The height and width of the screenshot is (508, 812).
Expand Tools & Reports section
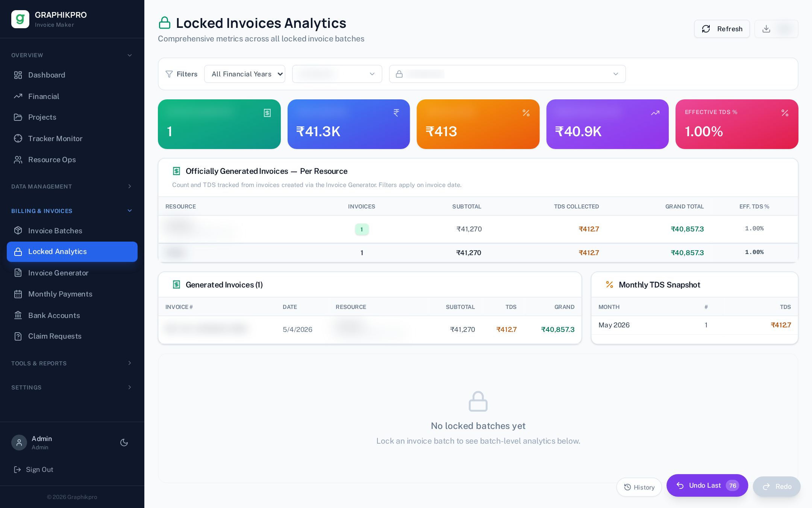[x=72, y=363]
